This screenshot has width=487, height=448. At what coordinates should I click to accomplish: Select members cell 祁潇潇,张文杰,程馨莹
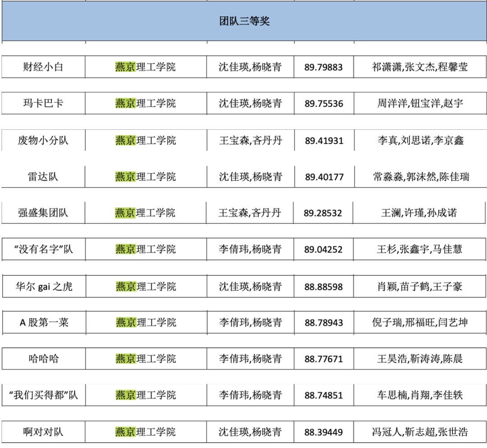[420, 67]
